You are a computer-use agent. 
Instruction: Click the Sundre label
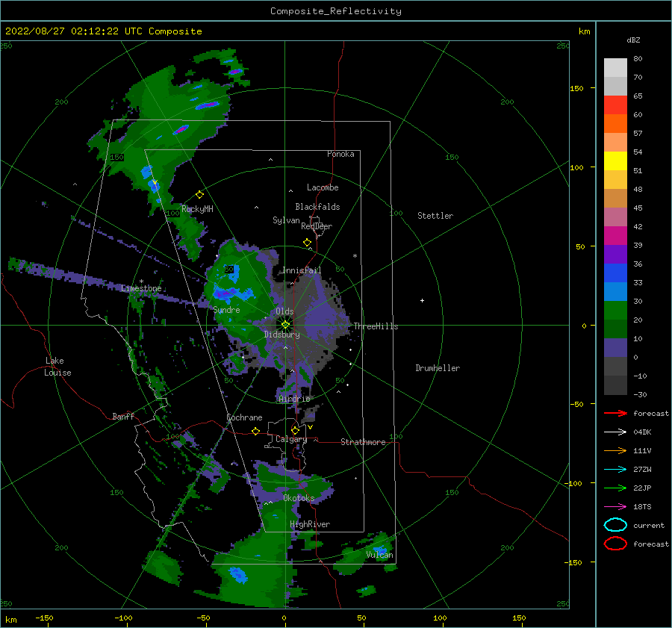(227, 309)
